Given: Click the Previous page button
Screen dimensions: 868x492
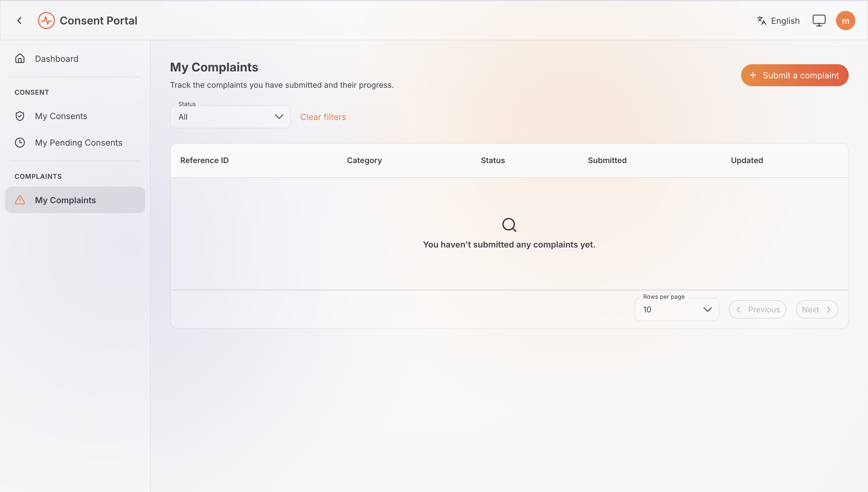Looking at the screenshot, I should point(757,310).
